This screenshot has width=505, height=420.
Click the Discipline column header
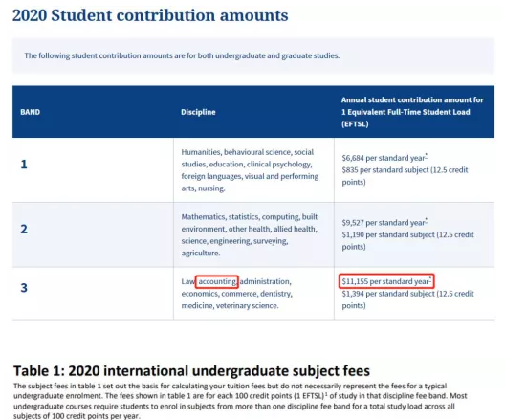click(x=198, y=112)
